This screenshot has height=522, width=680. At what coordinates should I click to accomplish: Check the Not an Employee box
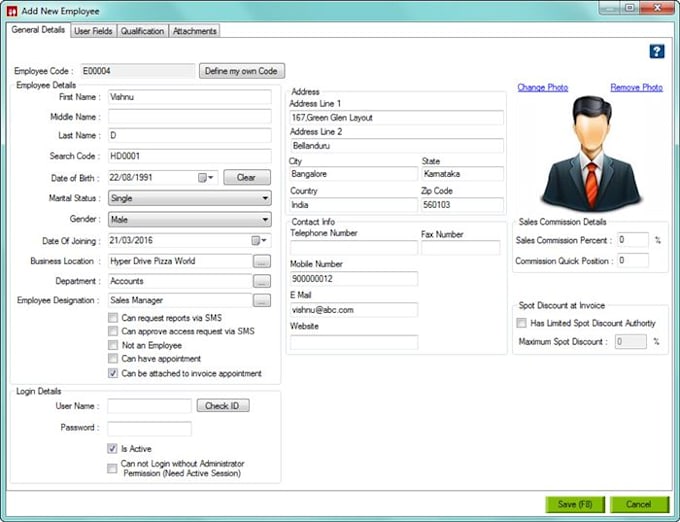tap(113, 345)
